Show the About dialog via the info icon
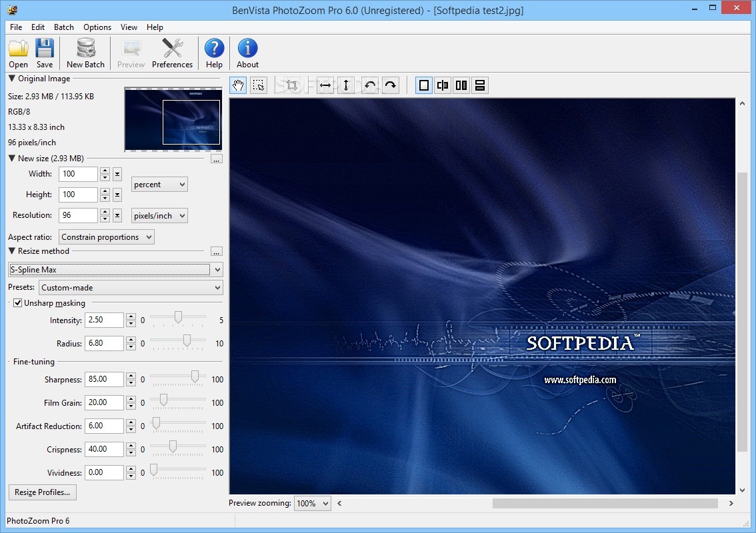 click(247, 53)
